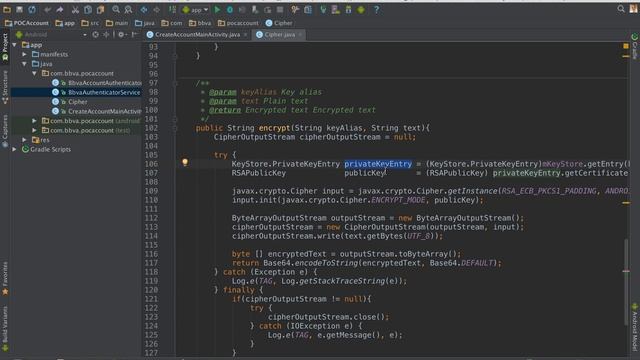Click the Search Everywhere magnifier icon
The height and width of the screenshot is (360, 640).
click(621, 9)
